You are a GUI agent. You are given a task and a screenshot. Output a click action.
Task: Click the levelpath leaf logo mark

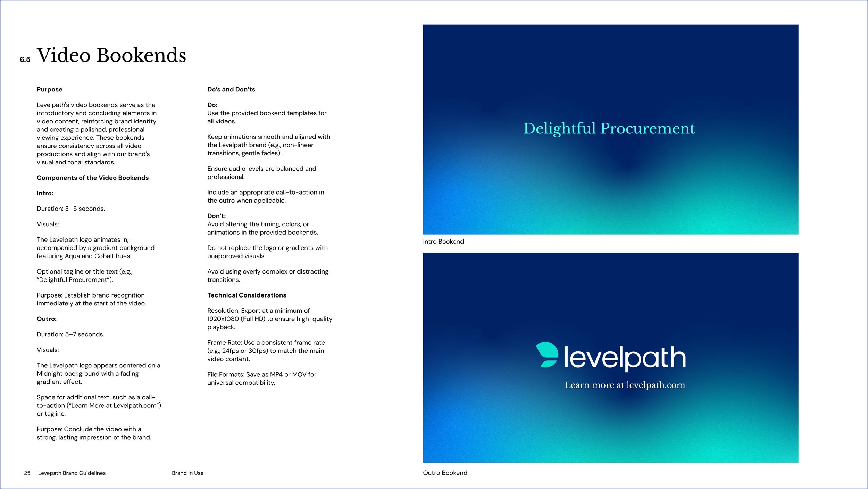tap(547, 354)
